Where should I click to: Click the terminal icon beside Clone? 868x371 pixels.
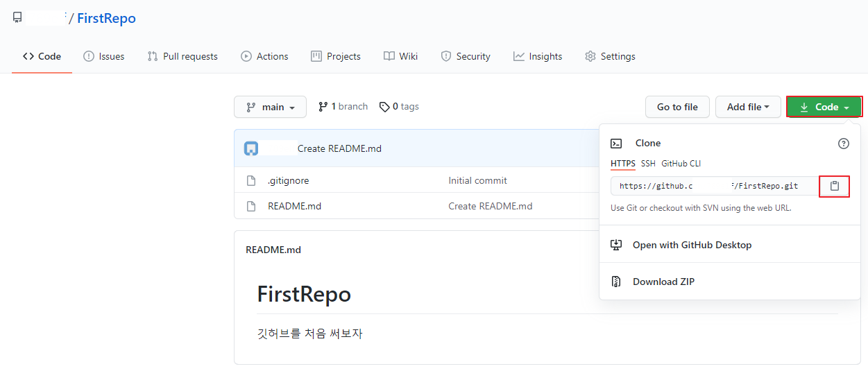[616, 144]
